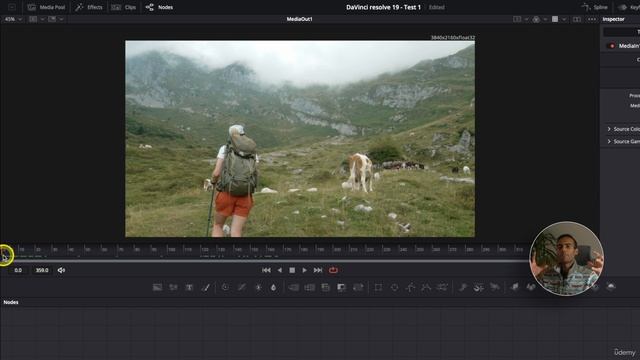Toggle the Nodes panel button
Screen dimensions: 640x360
pyautogui.click(x=159, y=7)
